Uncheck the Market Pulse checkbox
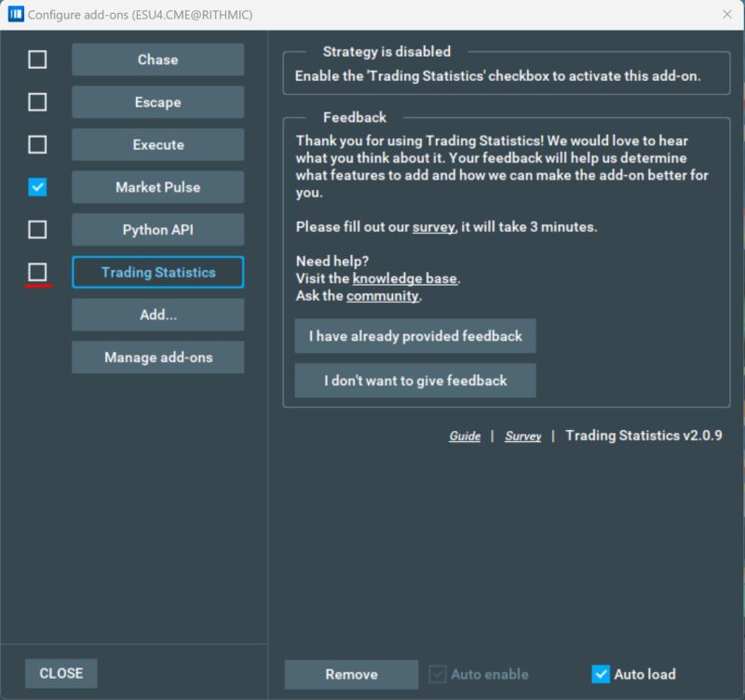 pos(37,186)
